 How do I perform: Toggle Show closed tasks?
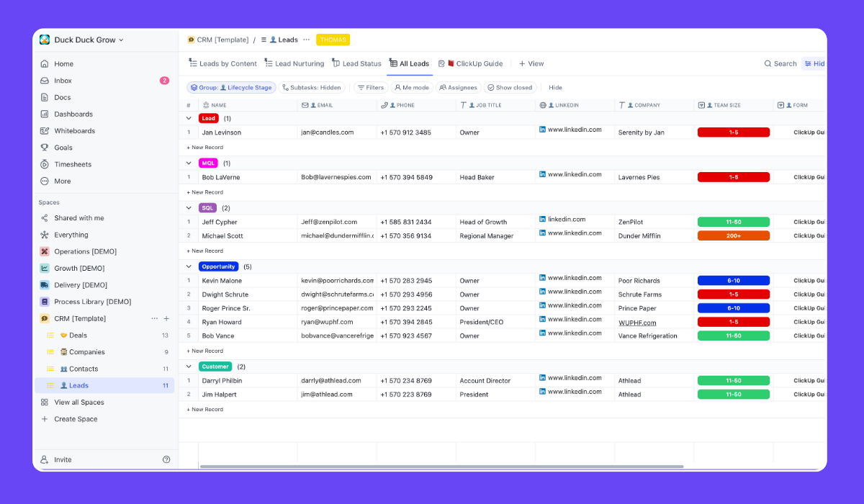point(510,87)
